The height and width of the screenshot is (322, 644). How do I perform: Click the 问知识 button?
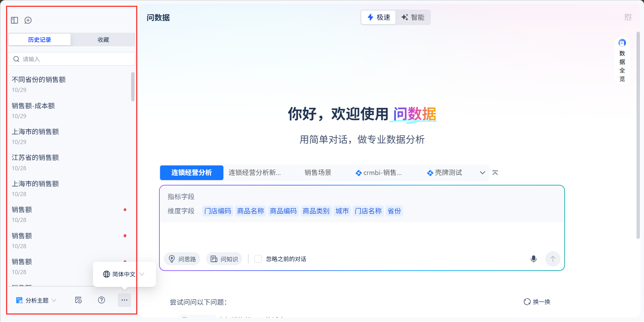224,259
